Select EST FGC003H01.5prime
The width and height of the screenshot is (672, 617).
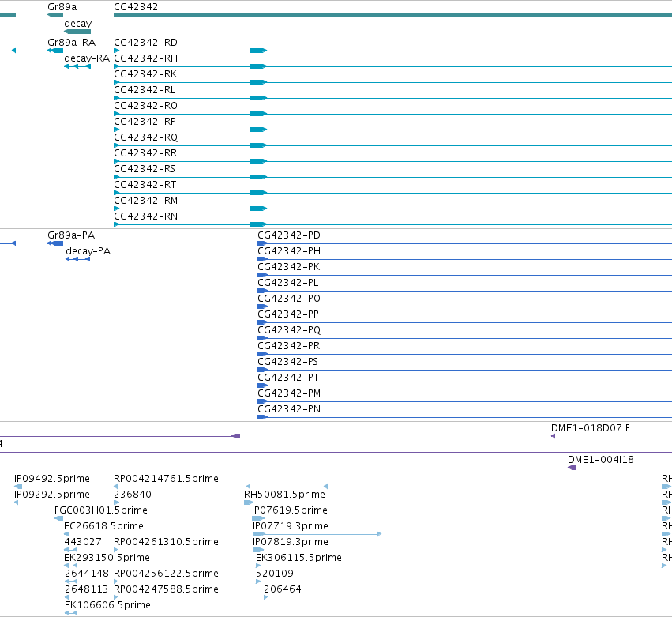[101, 510]
